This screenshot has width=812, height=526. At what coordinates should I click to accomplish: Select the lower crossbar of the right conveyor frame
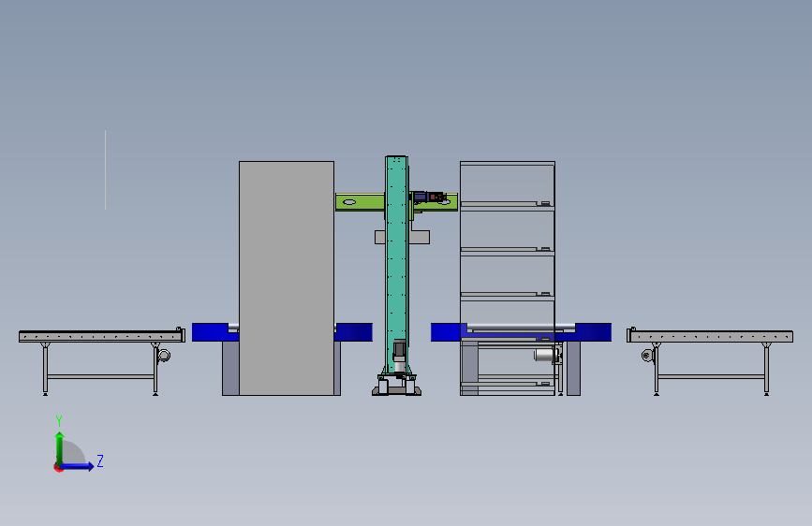click(711, 377)
